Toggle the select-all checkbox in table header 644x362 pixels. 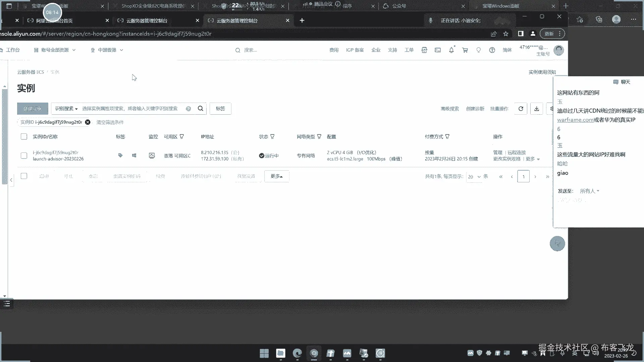click(x=24, y=136)
